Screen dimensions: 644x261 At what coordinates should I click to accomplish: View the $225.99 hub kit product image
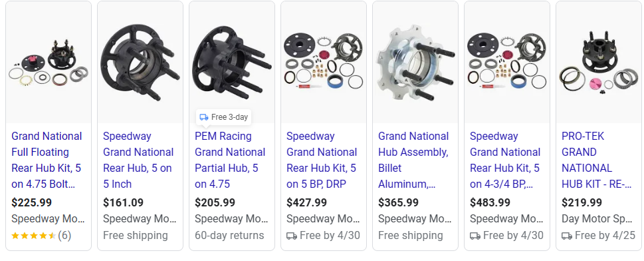[x=49, y=62]
